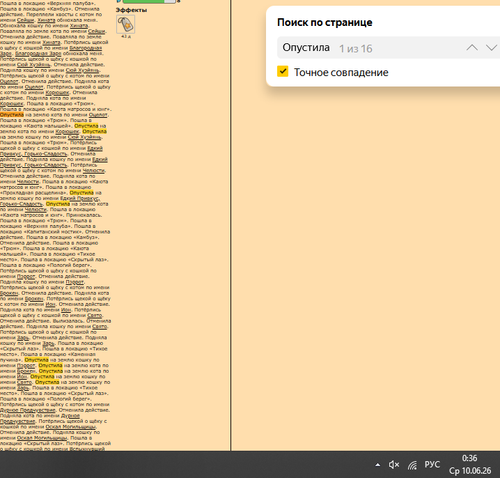Open the tag effect icon under Эффекты
The height and width of the screenshot is (478, 500).
tap(126, 24)
